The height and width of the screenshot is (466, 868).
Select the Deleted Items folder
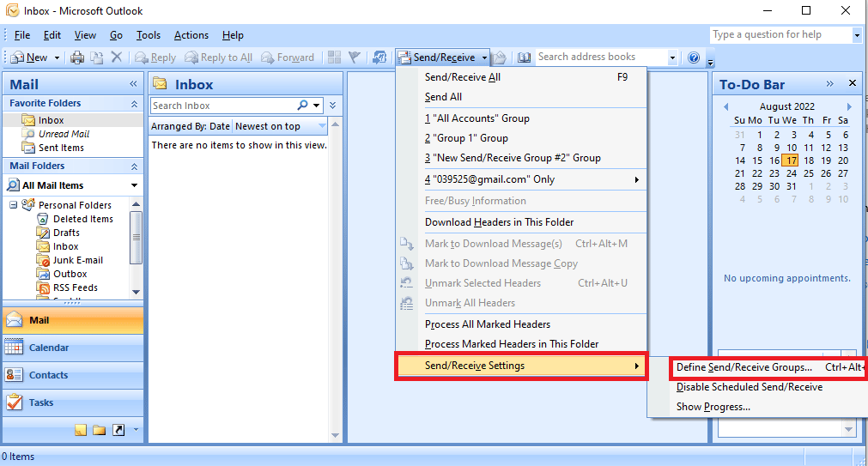coord(83,219)
